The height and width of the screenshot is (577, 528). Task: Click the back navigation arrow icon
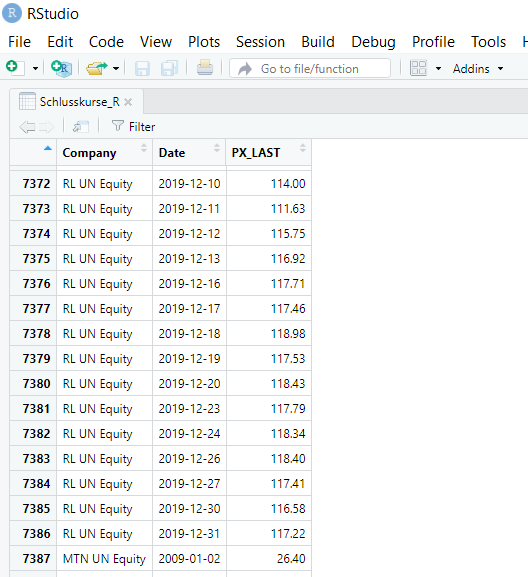(27, 127)
